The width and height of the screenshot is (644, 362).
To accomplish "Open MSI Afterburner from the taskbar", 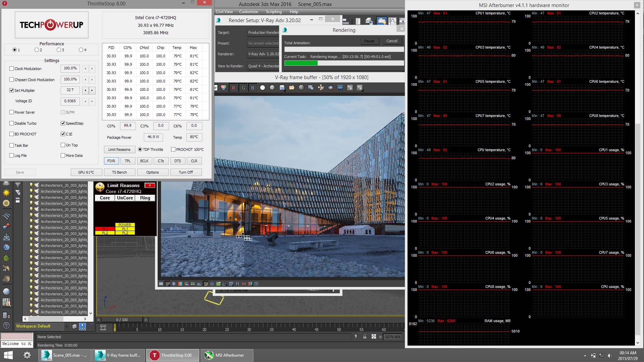I will click(x=227, y=355).
